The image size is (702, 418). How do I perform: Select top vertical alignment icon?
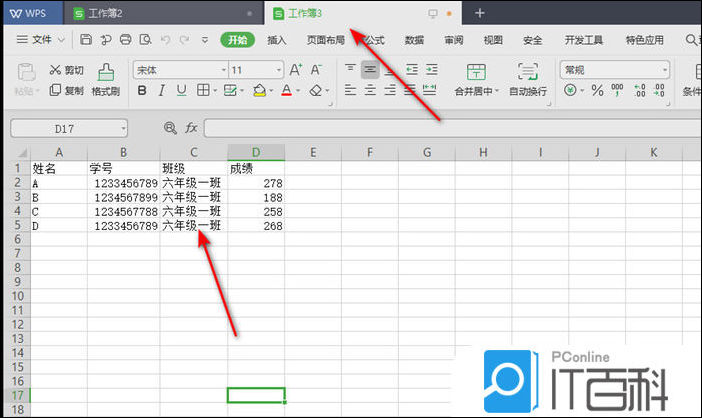pyautogui.click(x=350, y=69)
